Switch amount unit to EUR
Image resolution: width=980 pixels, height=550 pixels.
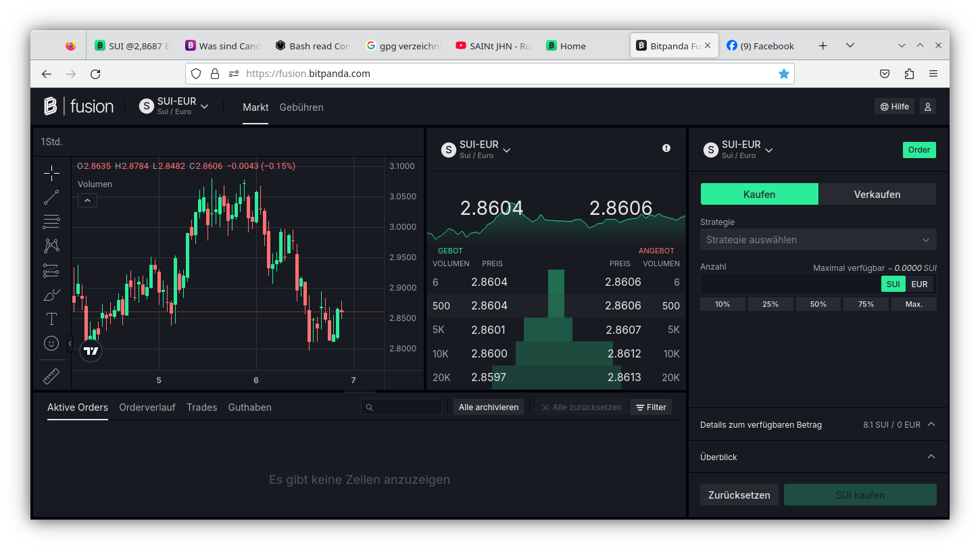[x=919, y=284]
